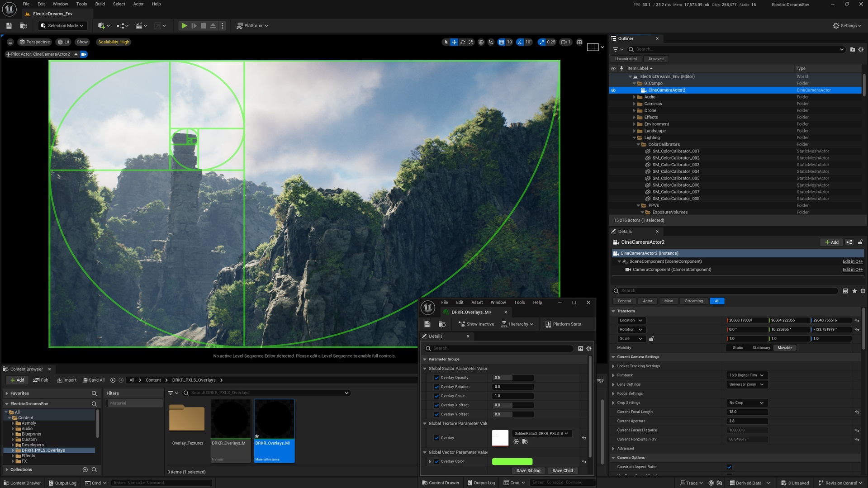Open the viewport hamburger options menu
This screenshot has height=488, width=868.
(x=10, y=42)
